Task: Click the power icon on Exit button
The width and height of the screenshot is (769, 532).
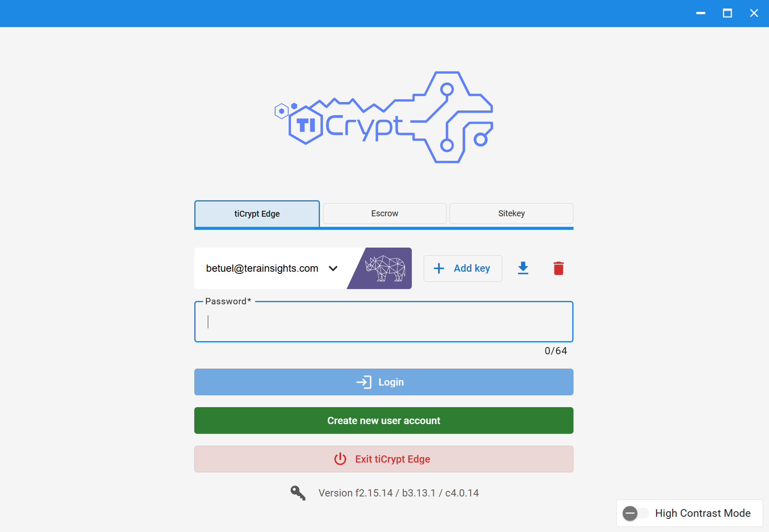Action: [340, 459]
